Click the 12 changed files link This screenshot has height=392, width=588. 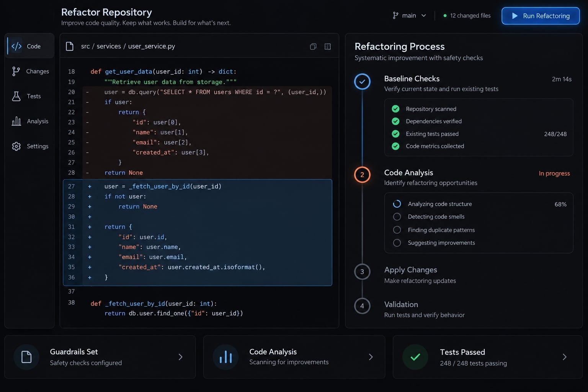point(470,16)
